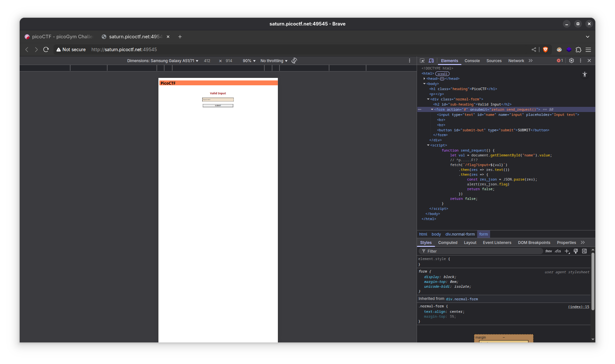
Task: Open the browser extensions puzzle icon
Action: tap(579, 50)
